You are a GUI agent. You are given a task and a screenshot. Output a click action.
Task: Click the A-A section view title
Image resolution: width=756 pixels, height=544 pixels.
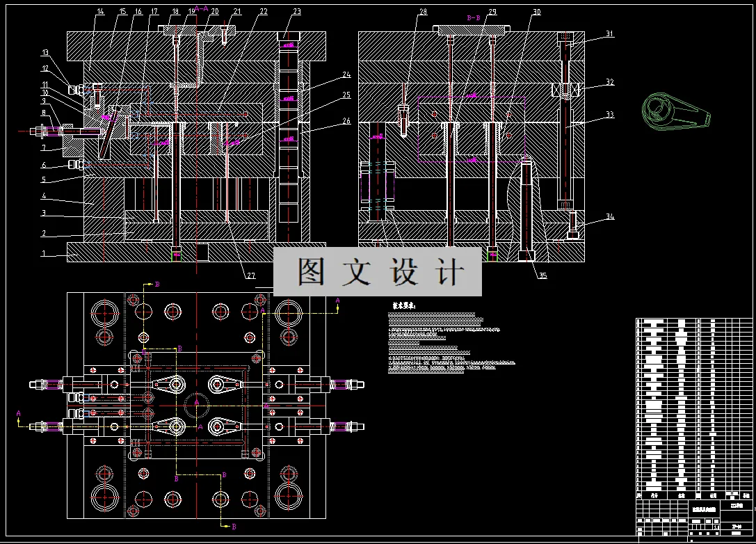(x=201, y=8)
